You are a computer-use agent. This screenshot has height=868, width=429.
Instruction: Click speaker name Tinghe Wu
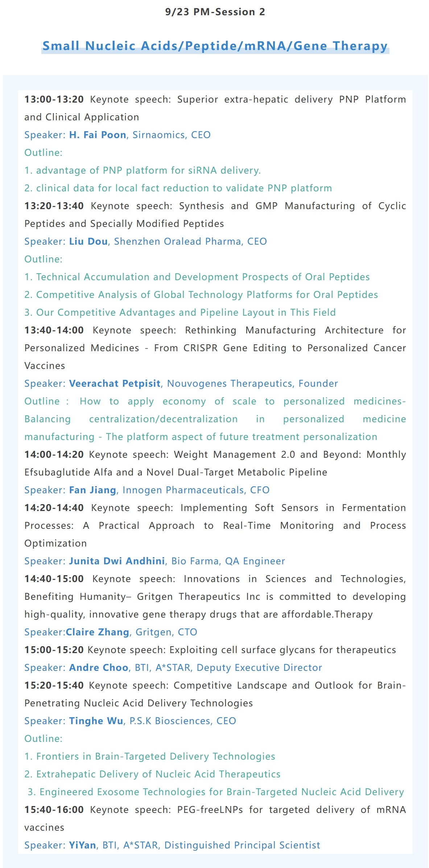point(96,721)
